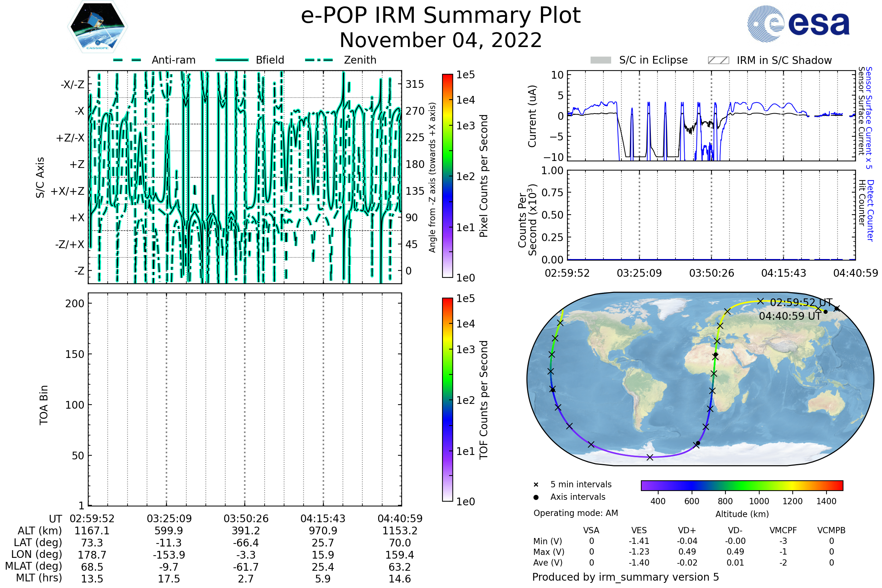Click the S/C in Eclipse gray legend patch
Screen dimensions: 882x588
(600, 60)
